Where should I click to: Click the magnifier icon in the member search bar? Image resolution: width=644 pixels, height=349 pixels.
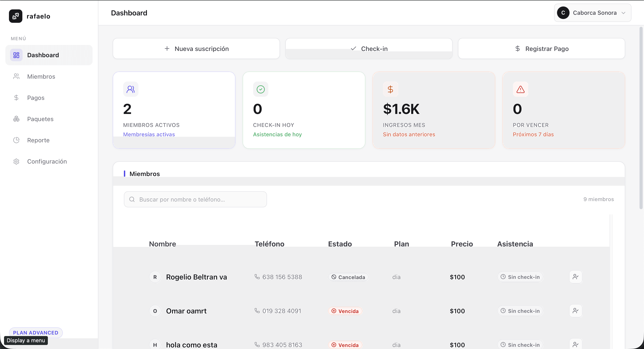(x=132, y=199)
